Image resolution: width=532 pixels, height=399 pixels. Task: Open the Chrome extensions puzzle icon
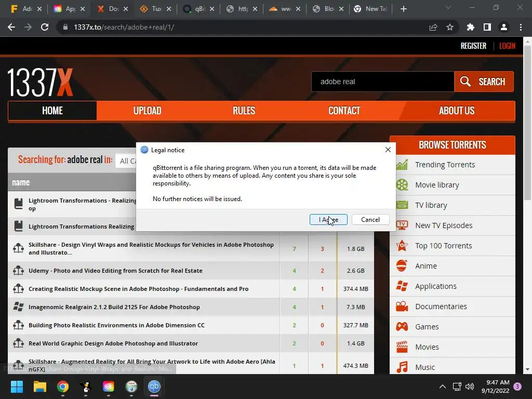[470, 27]
